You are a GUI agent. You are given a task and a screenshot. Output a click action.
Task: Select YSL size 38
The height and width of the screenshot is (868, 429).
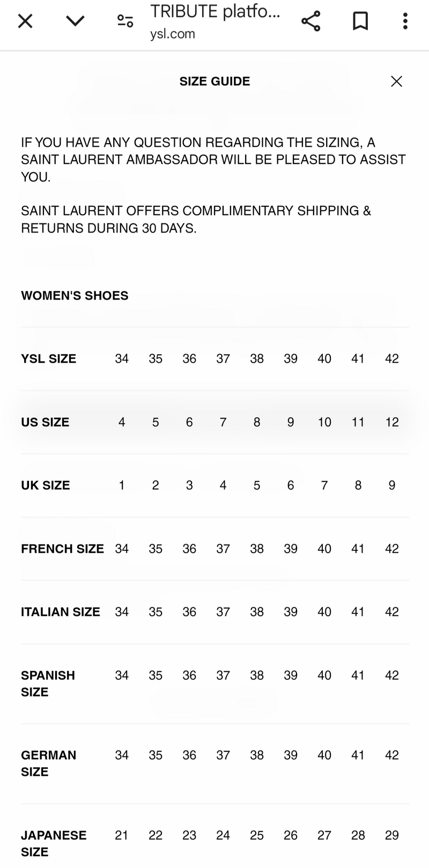257,359
